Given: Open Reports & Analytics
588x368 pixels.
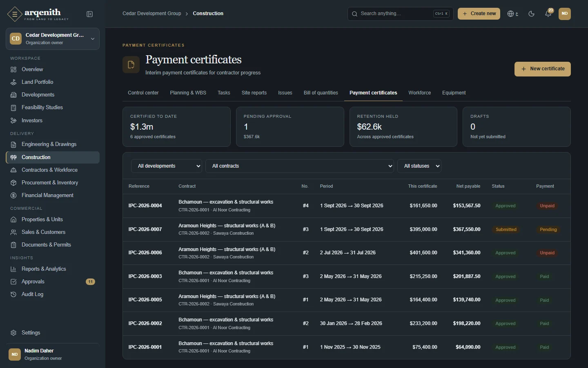Looking at the screenshot, I should point(53,269).
